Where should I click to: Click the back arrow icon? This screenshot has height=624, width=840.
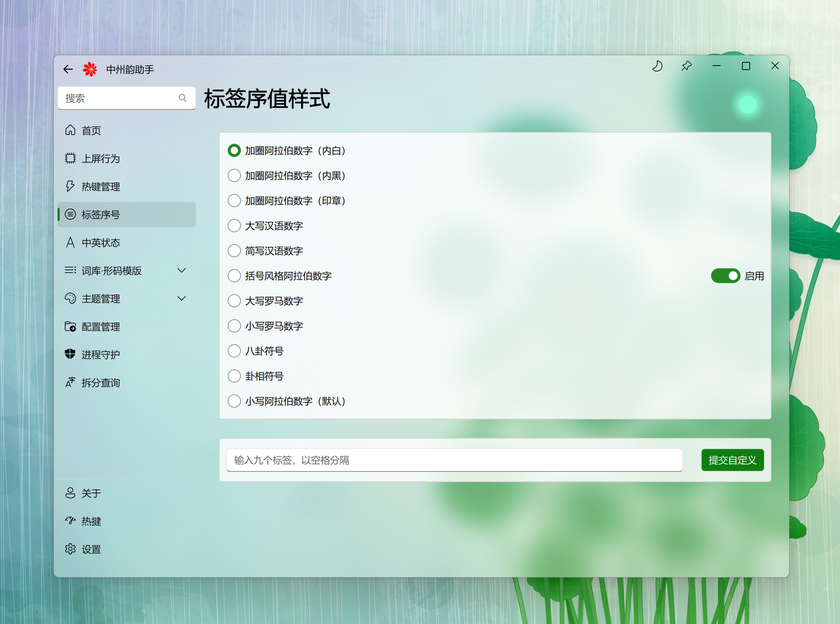(x=68, y=69)
